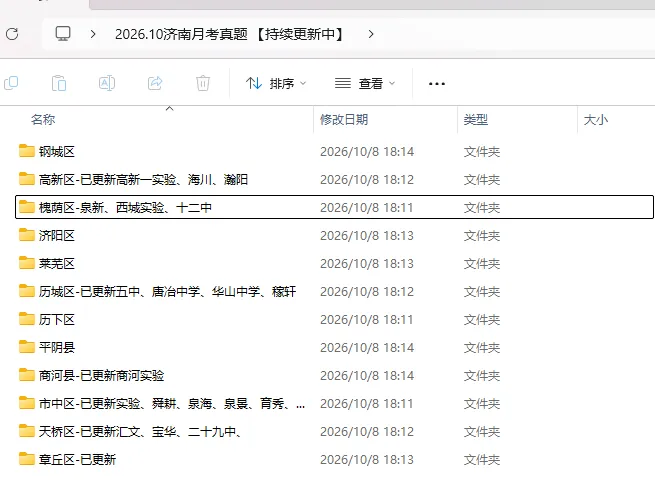Select the 天桥区 folder icon
This screenshot has width=655, height=484.
coord(27,431)
